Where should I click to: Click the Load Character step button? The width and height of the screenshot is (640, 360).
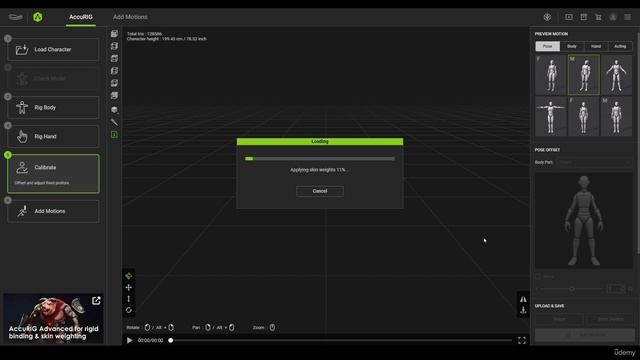53,49
